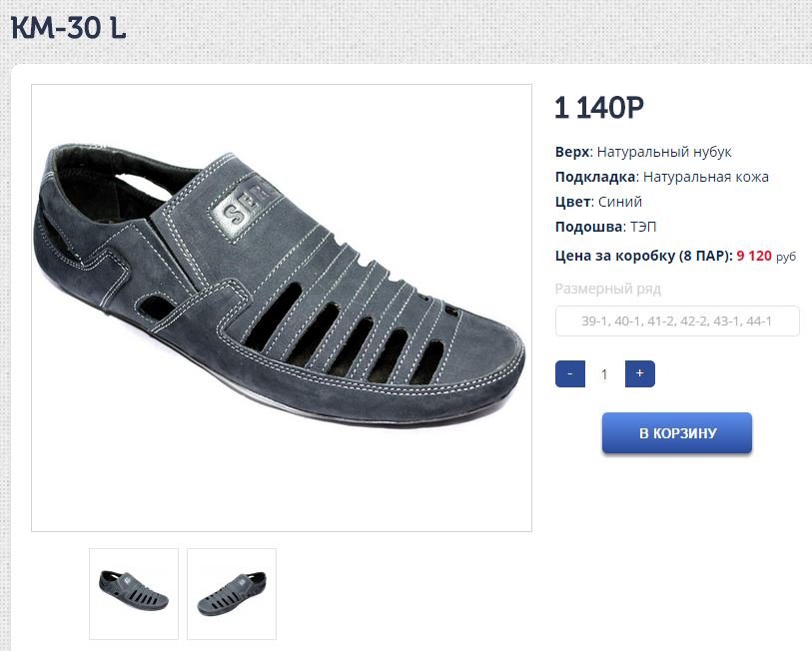Click the quantity input field
Screen dimensions: 812x651
pyautogui.click(x=604, y=374)
